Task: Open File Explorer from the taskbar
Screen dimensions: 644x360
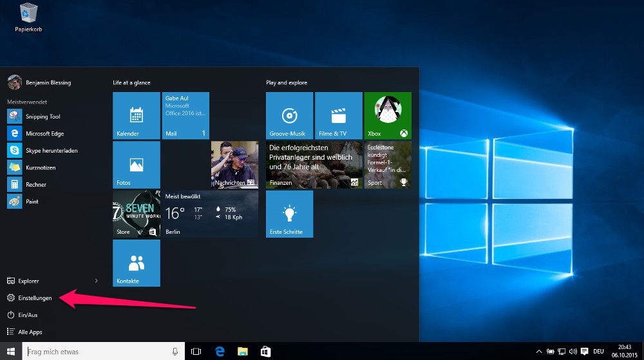Action: coord(243,352)
